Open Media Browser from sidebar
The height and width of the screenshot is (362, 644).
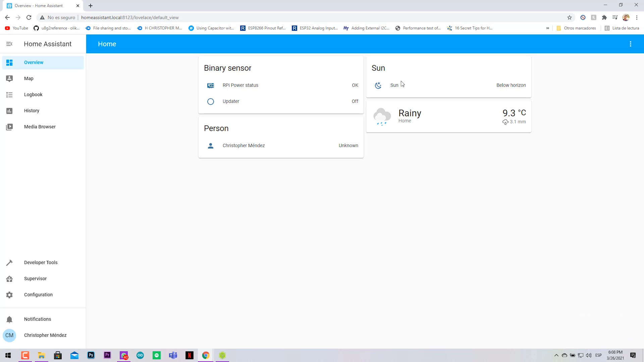pos(40,127)
